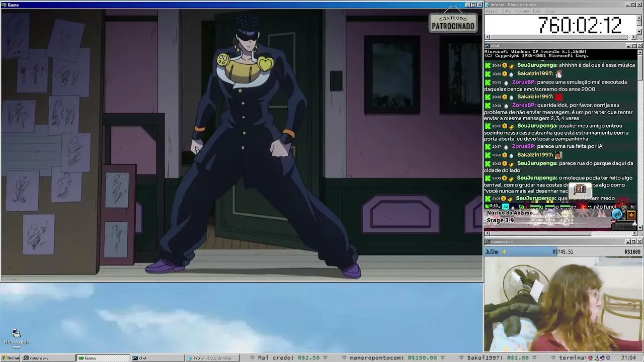This screenshot has height=362, width=644.
Task: Click the chat window console icon
Action: pos(487,46)
